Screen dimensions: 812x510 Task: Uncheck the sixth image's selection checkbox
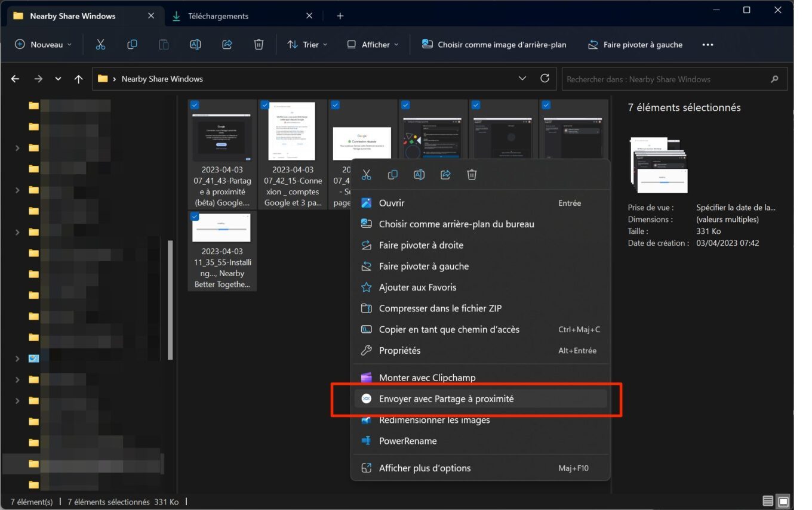click(x=546, y=105)
